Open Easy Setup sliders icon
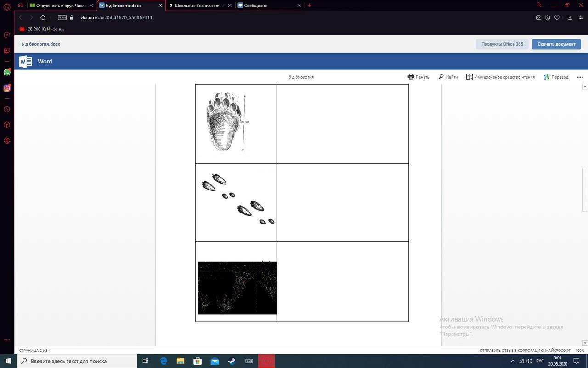The image size is (588, 368). 581,17
